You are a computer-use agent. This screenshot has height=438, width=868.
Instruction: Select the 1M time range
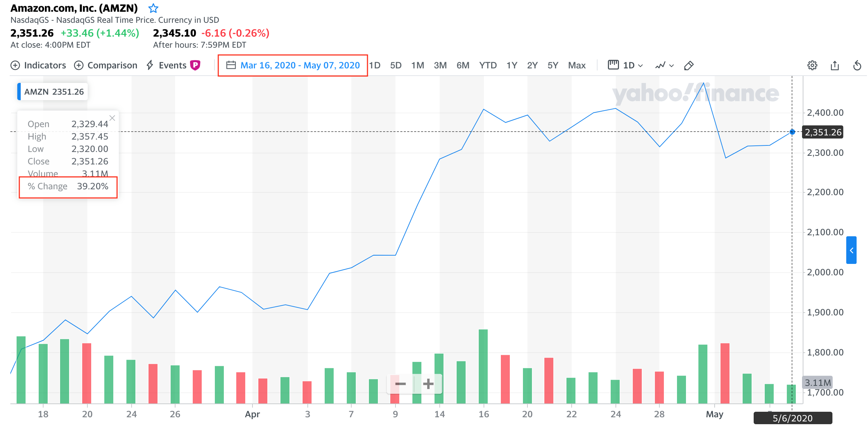tap(418, 65)
